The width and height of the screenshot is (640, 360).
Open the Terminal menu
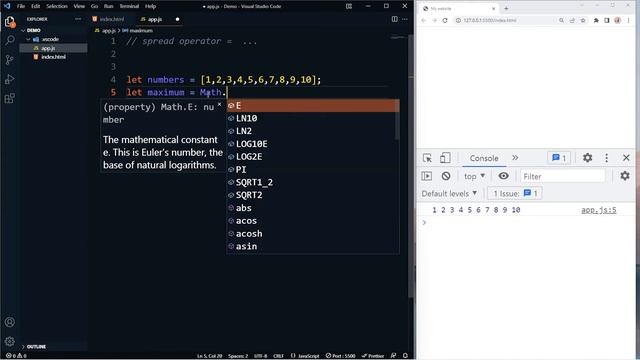(x=129, y=6)
